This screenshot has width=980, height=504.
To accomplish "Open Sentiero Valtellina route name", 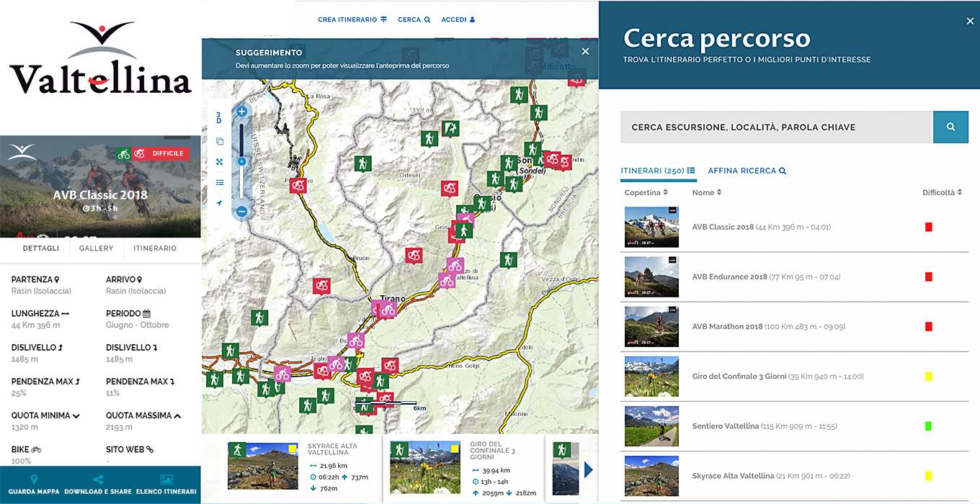I will coord(726,426).
